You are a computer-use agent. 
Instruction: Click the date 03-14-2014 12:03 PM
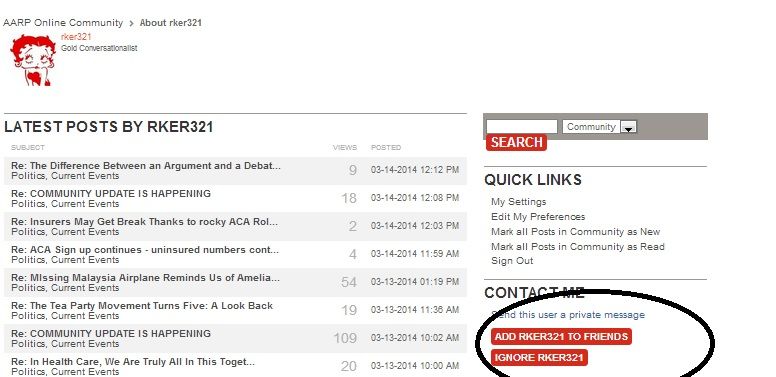pyautogui.click(x=415, y=226)
